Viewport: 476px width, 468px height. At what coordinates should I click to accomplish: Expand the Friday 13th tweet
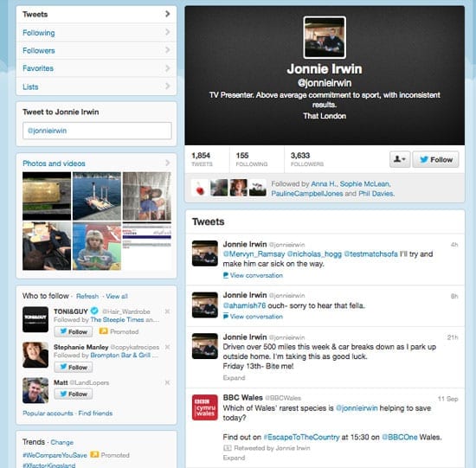(234, 378)
